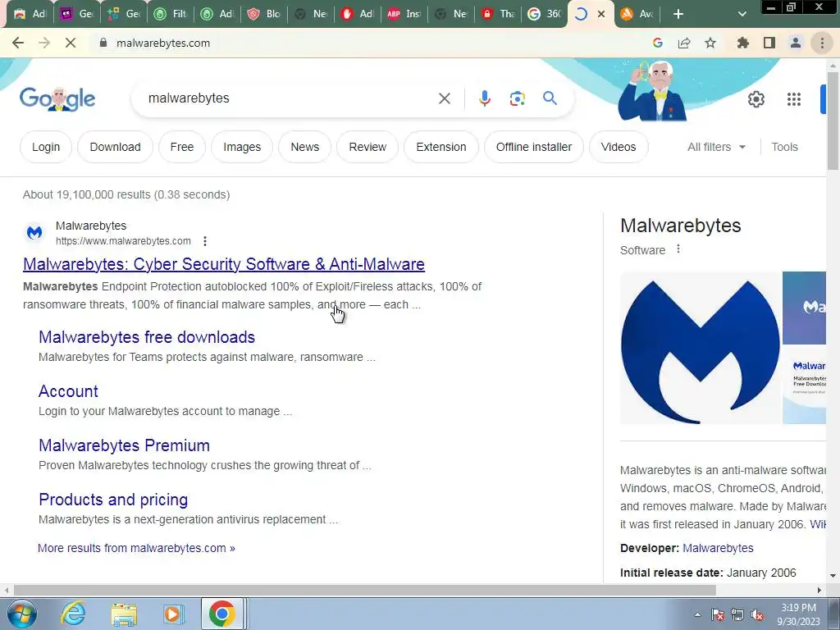Expand the tab search chevron
Image resolution: width=840 pixels, height=630 pixels.
click(x=742, y=14)
